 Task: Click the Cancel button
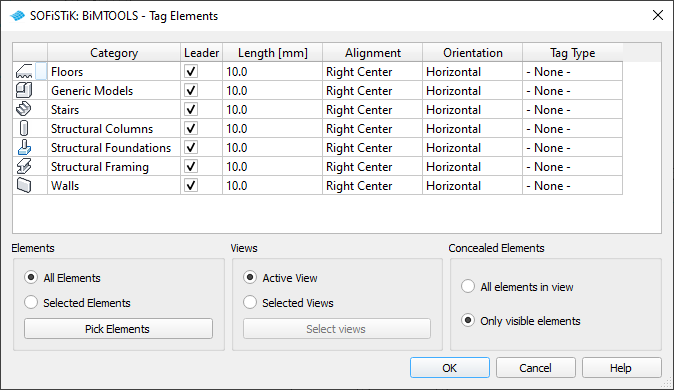click(536, 368)
